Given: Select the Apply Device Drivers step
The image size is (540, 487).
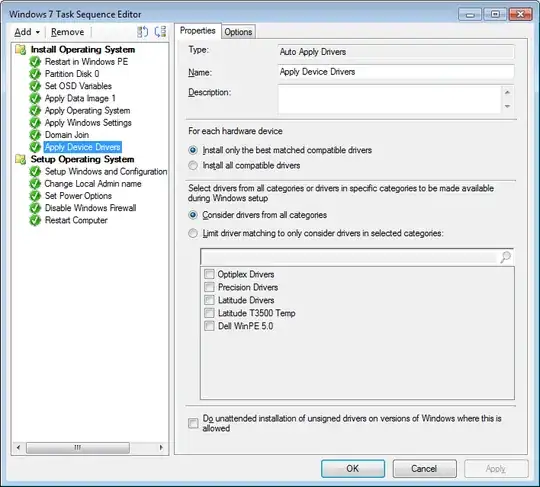Looking at the screenshot, I should (83, 147).
